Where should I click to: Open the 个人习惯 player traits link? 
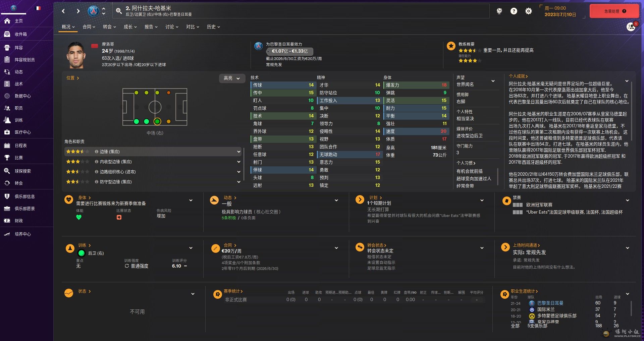(x=466, y=163)
